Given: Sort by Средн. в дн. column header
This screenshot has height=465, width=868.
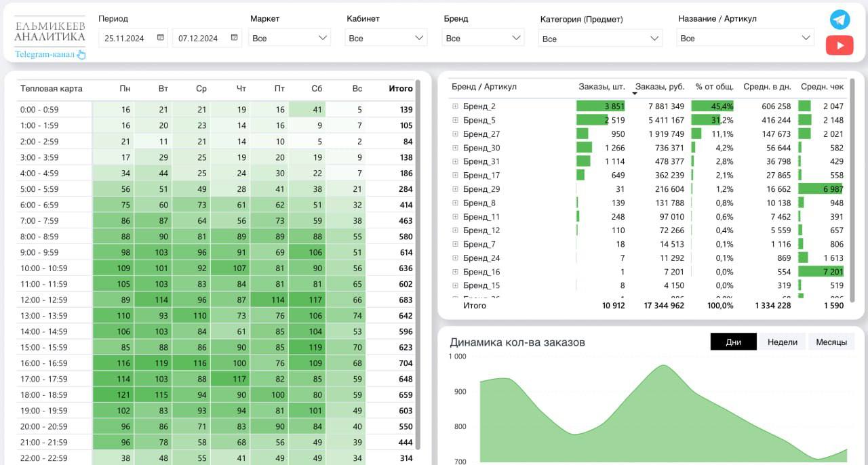Looking at the screenshot, I should pyautogui.click(x=767, y=87).
